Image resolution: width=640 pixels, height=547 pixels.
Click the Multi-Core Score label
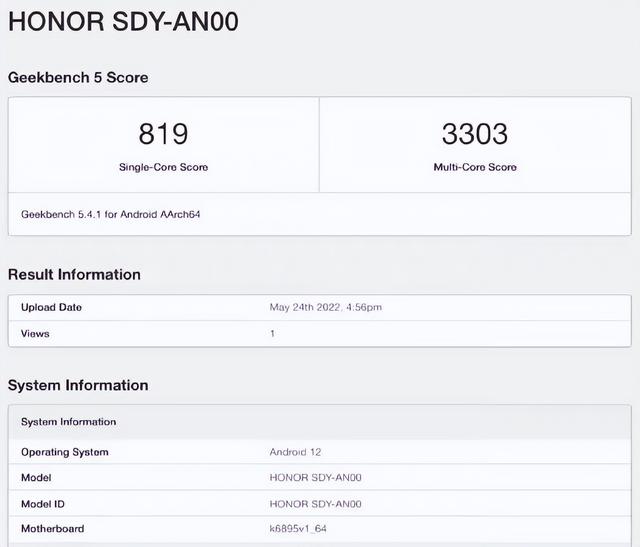pyautogui.click(x=475, y=167)
